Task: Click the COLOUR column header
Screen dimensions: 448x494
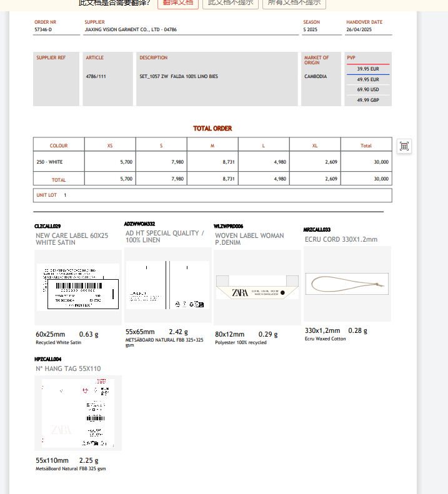Action: click(x=59, y=146)
